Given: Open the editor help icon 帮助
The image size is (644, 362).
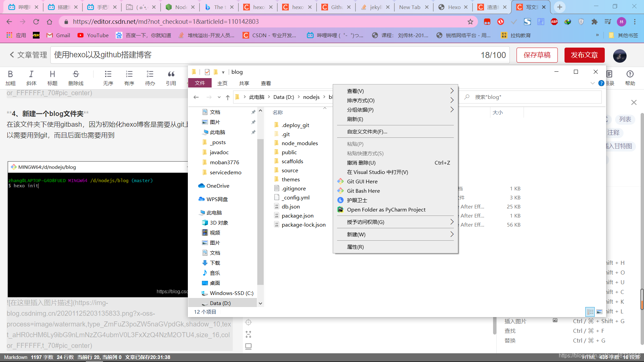Looking at the screenshot, I should click(x=630, y=78).
